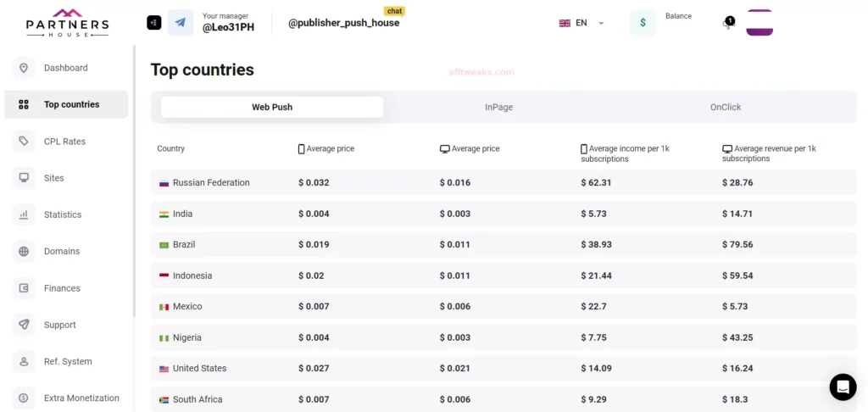Click the Extra Monetization coin icon
This screenshot has height=412, width=868.
[x=23, y=398]
